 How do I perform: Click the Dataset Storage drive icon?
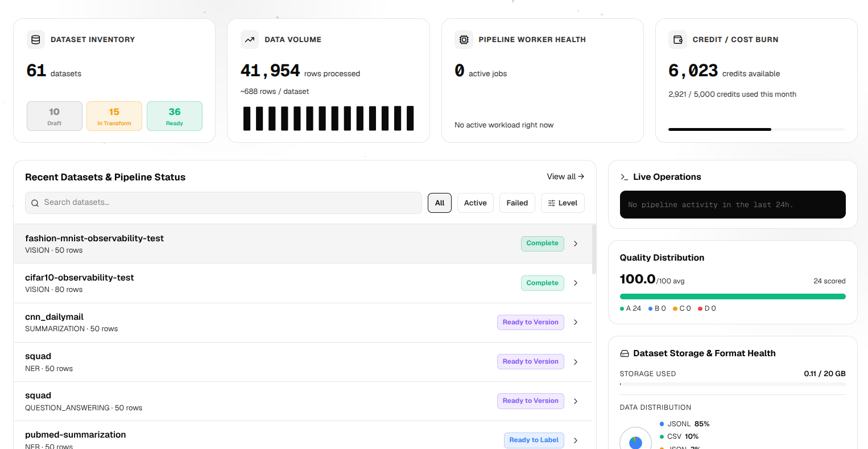(625, 353)
